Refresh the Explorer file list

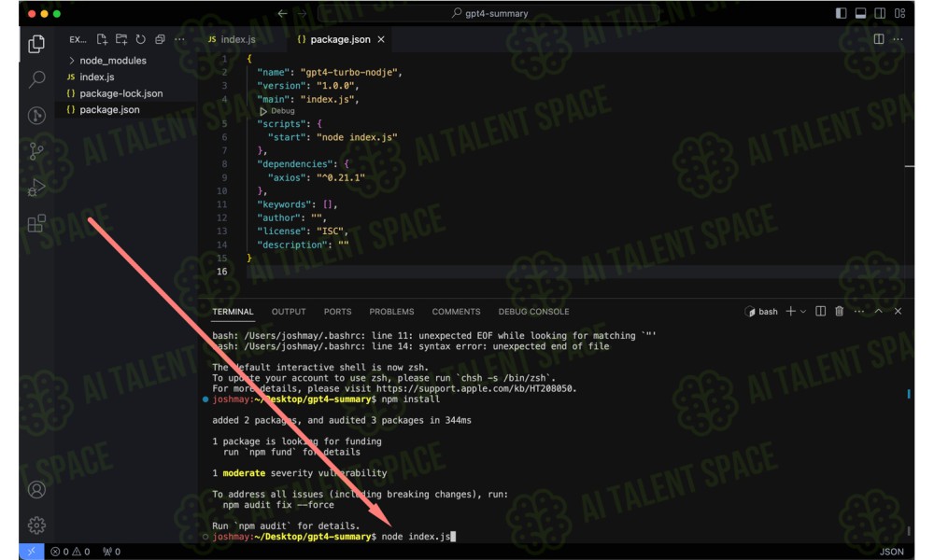(x=141, y=39)
